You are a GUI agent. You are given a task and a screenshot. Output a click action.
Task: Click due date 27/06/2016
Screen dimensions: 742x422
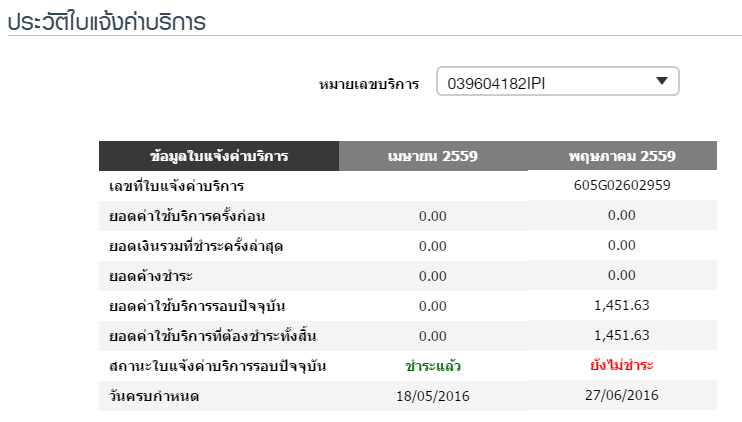click(621, 395)
